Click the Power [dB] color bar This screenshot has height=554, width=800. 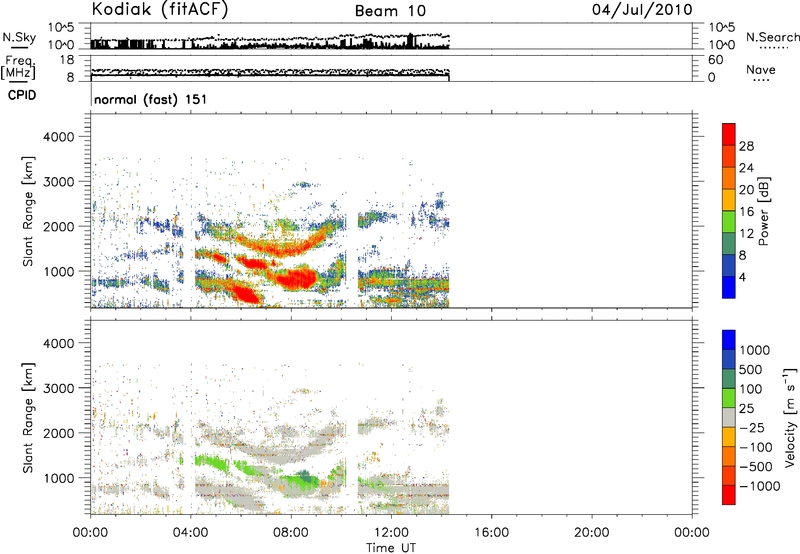[x=729, y=211]
